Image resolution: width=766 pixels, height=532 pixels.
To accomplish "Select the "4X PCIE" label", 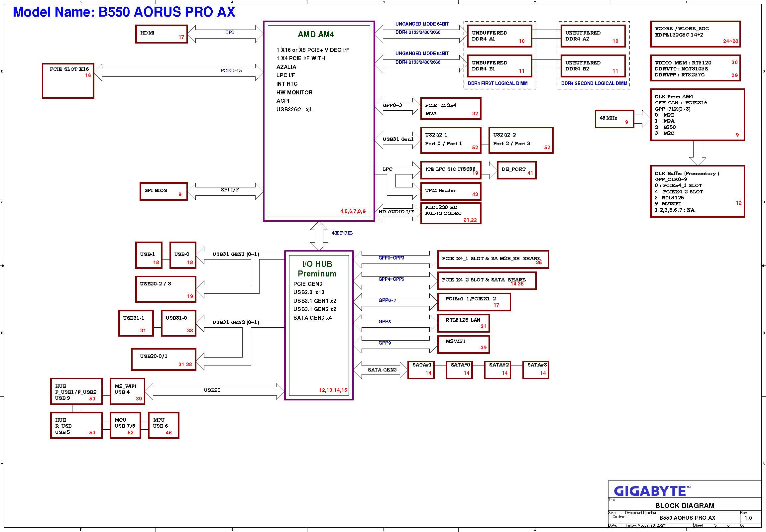I will [x=342, y=233].
